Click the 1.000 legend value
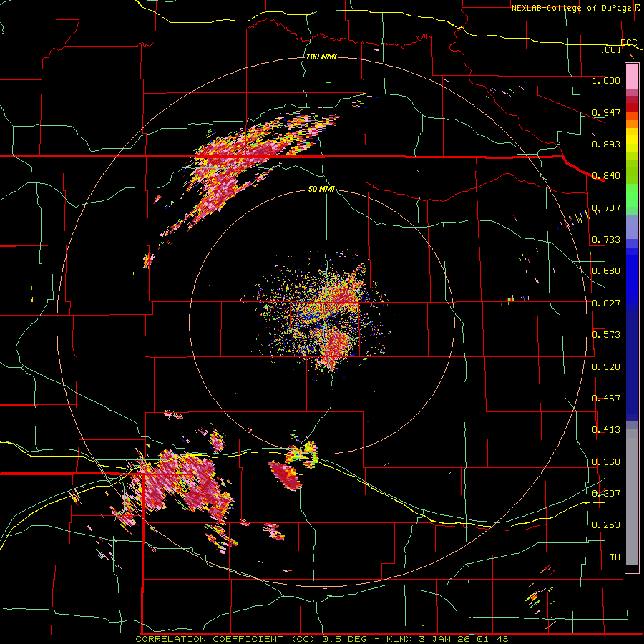The width and height of the screenshot is (644, 644). (606, 80)
